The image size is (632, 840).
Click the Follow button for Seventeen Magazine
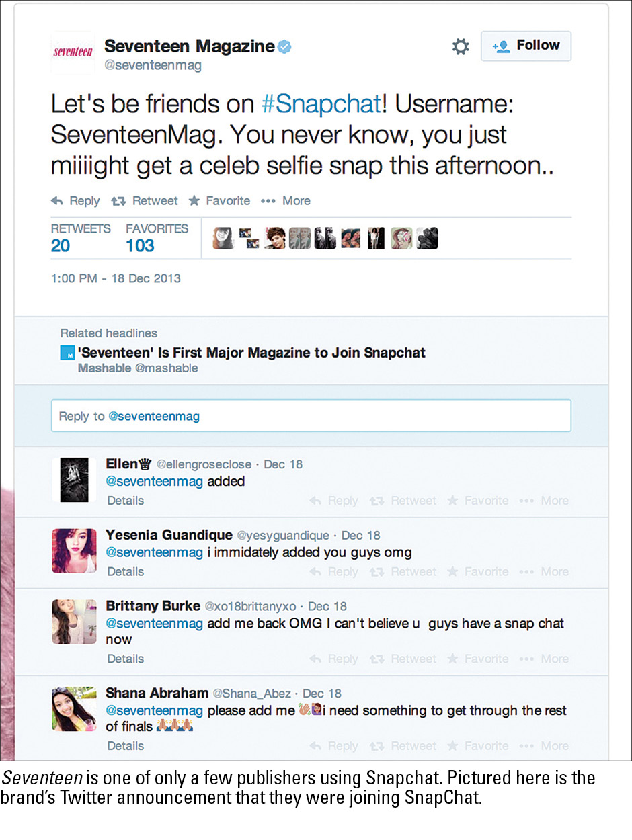(526, 46)
